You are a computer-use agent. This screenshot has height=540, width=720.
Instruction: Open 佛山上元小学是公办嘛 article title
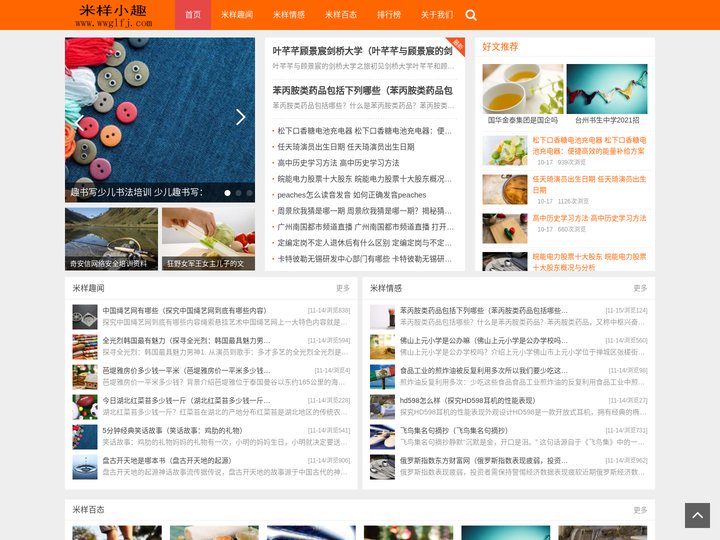click(484, 340)
